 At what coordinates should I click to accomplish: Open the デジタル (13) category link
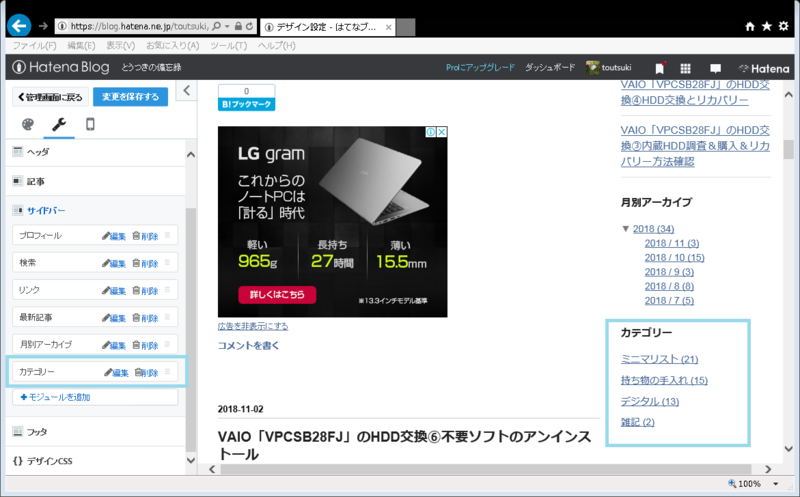[649, 402]
